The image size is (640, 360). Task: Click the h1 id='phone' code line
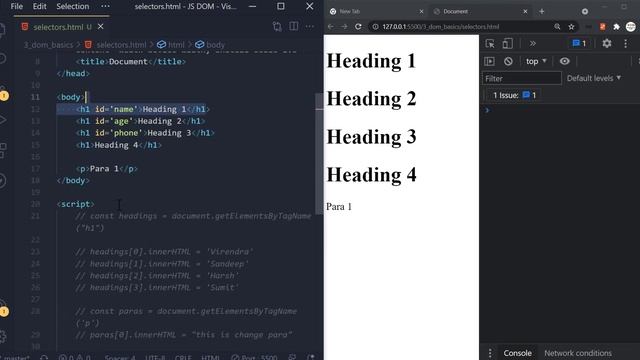point(145,133)
